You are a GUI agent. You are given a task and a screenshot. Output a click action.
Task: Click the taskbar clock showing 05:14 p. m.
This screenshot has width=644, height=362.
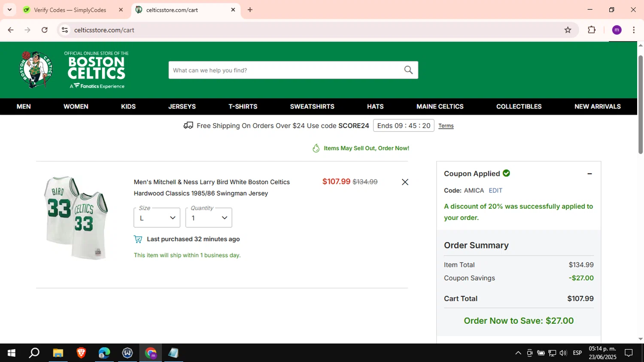point(602,353)
